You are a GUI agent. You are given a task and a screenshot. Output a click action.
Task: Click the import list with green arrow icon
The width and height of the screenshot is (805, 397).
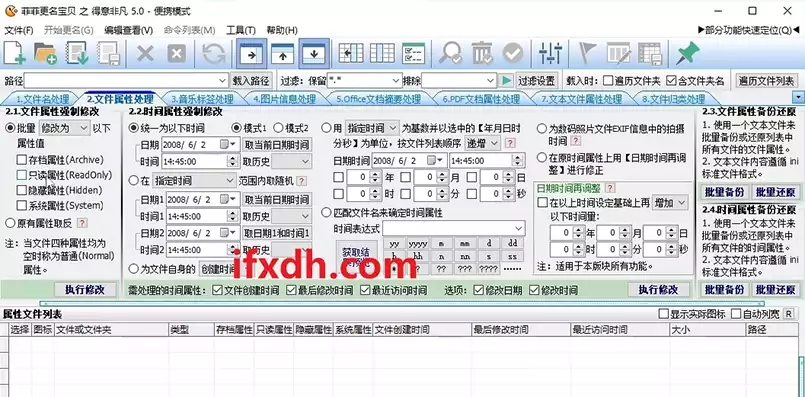(77, 53)
